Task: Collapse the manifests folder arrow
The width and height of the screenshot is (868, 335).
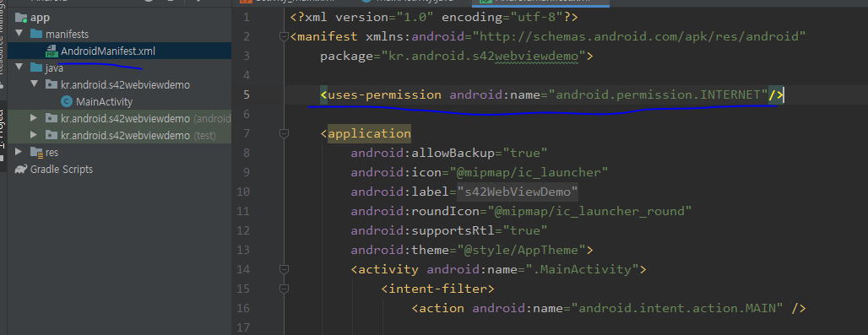Action: (x=19, y=35)
